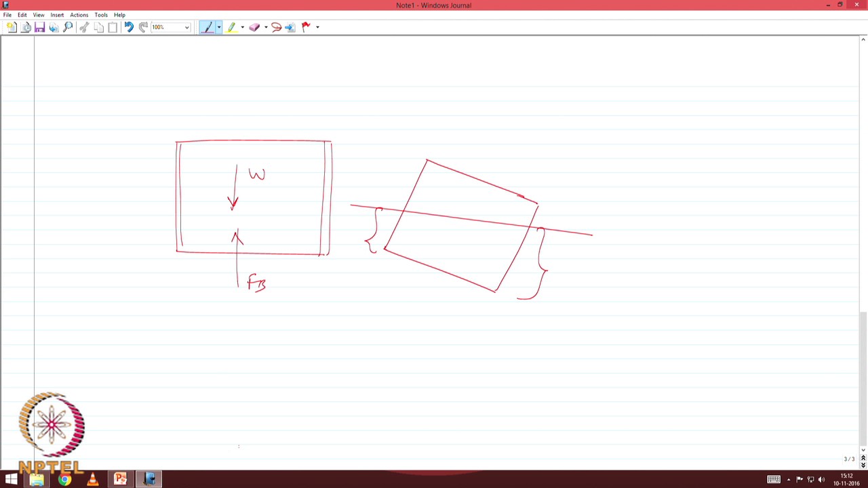This screenshot has width=868, height=488.
Task: Expand the Eraser options arrow
Action: [x=265, y=27]
